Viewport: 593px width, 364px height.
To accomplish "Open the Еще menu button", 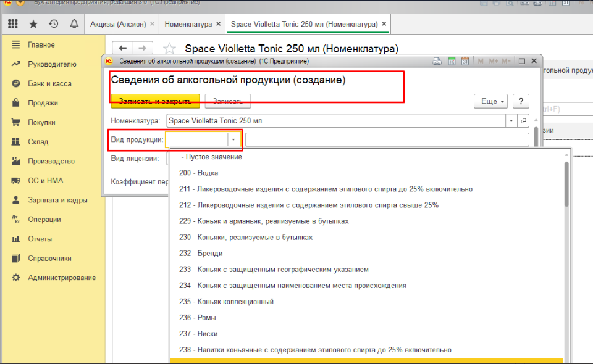I will [490, 101].
